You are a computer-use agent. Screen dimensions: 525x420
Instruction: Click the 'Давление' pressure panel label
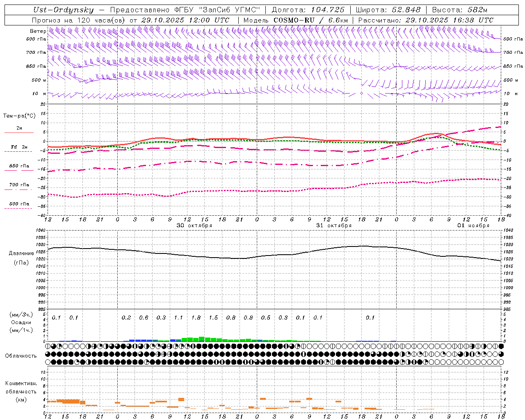21,253
